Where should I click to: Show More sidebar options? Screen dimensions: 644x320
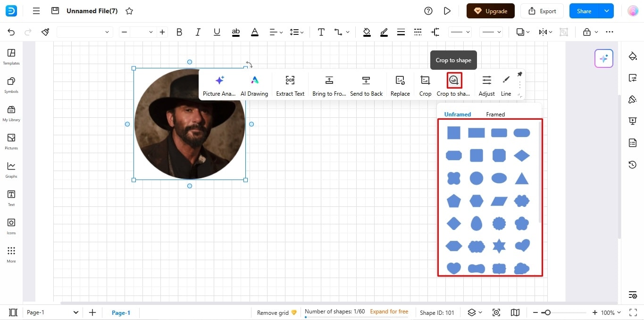click(x=11, y=254)
